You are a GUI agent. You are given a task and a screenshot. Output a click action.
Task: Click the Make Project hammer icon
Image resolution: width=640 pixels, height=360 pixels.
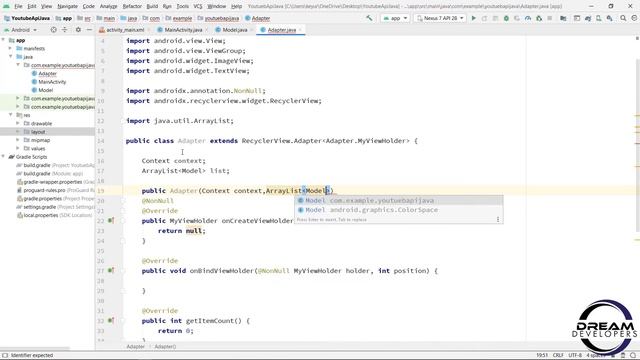[369, 18]
